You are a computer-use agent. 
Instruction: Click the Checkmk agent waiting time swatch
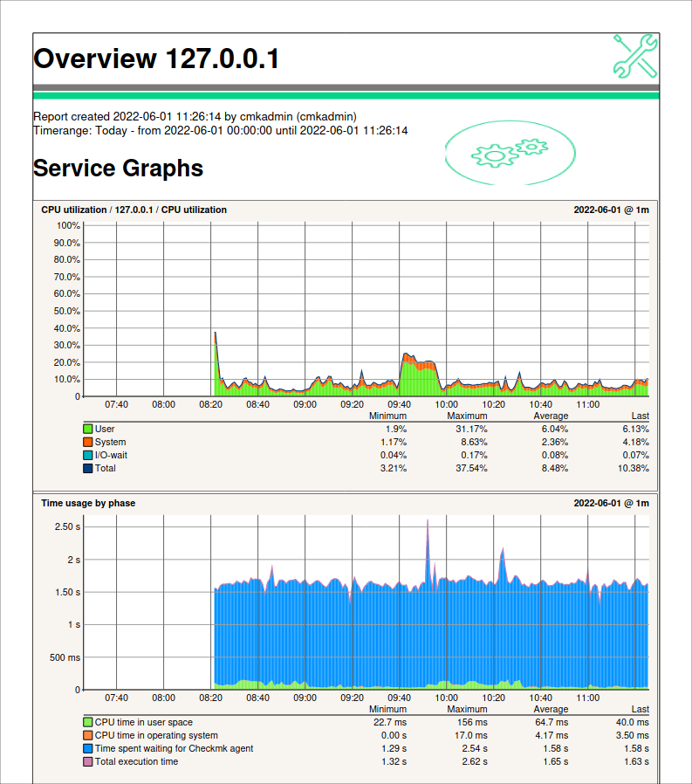[88, 749]
